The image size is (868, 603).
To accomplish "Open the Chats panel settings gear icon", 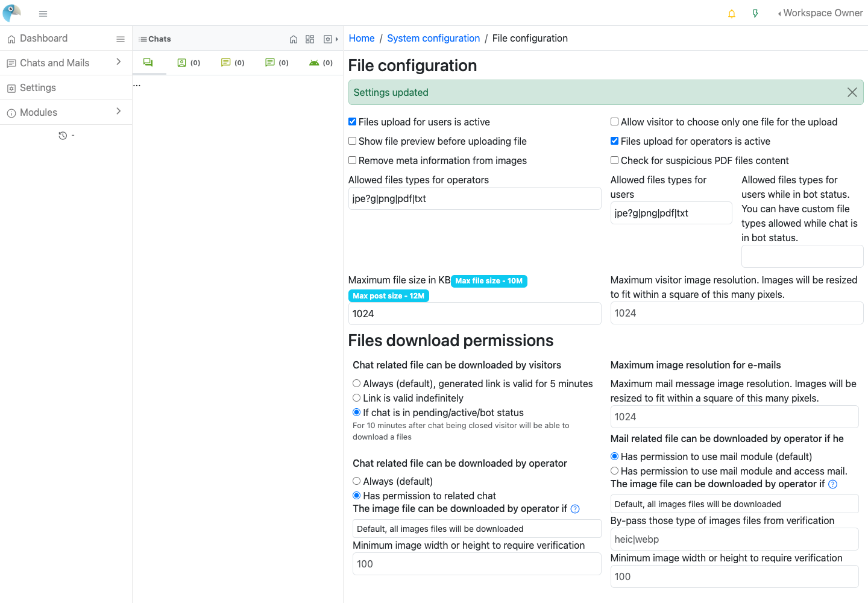I will tap(328, 39).
